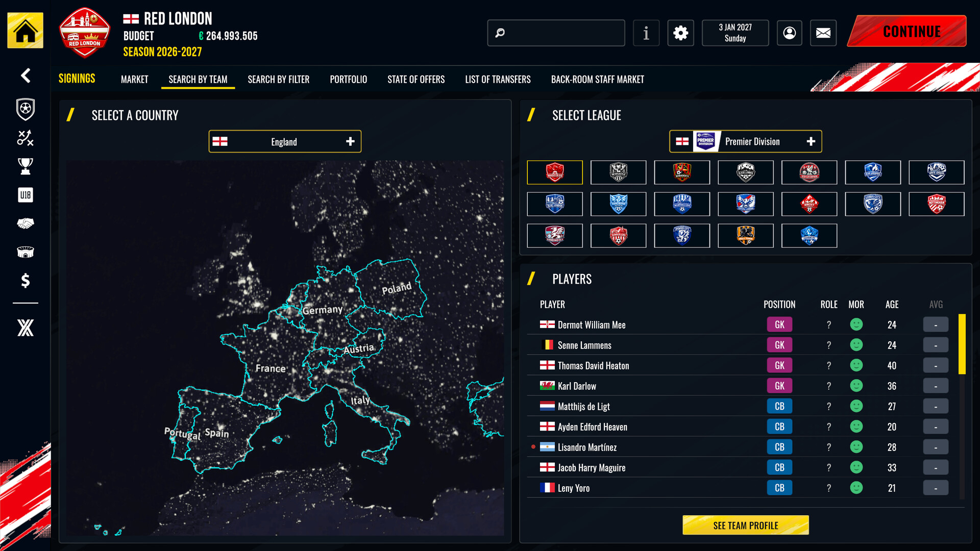
Task: Open the U18 youth team icon
Action: click(x=26, y=195)
